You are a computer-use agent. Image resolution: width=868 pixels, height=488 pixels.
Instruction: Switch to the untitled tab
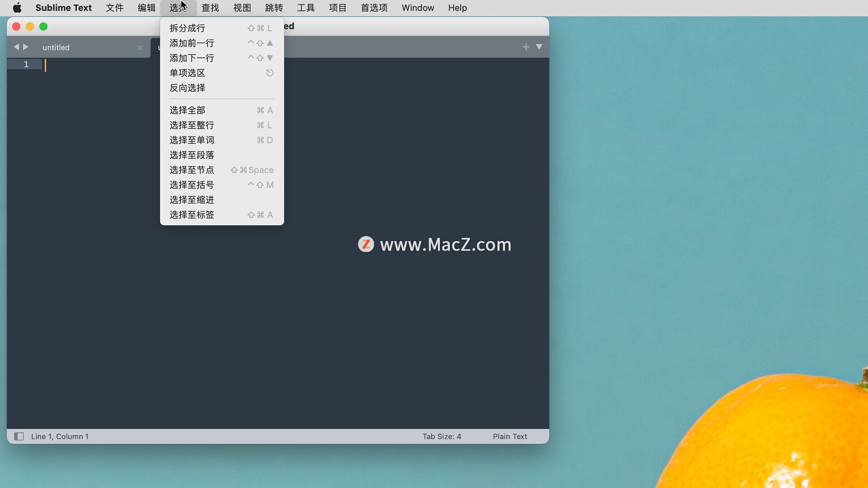click(56, 47)
